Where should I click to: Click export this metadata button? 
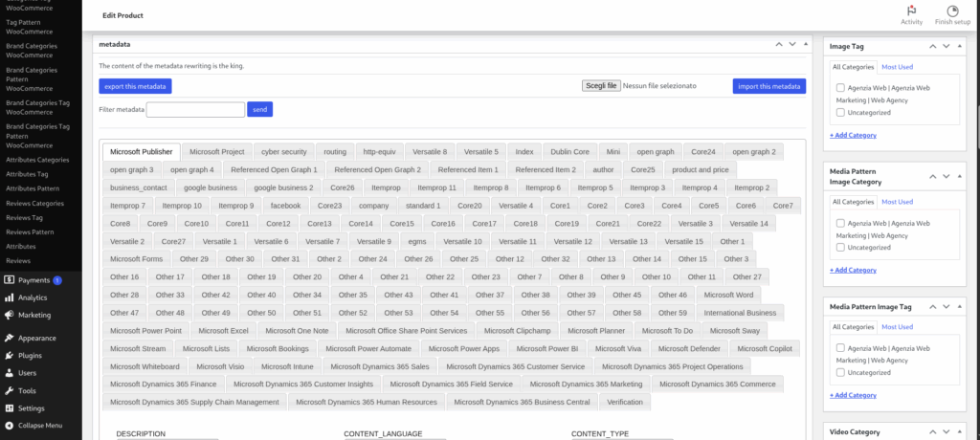135,86
